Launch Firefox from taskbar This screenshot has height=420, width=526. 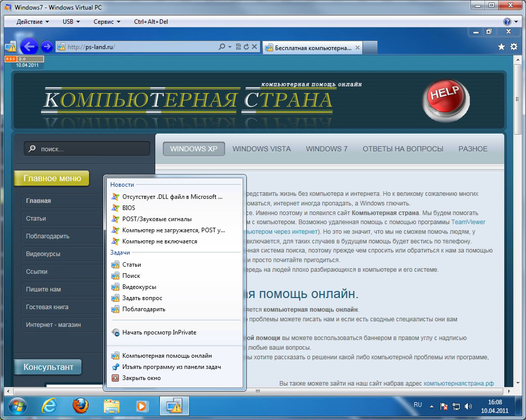[x=80, y=406]
